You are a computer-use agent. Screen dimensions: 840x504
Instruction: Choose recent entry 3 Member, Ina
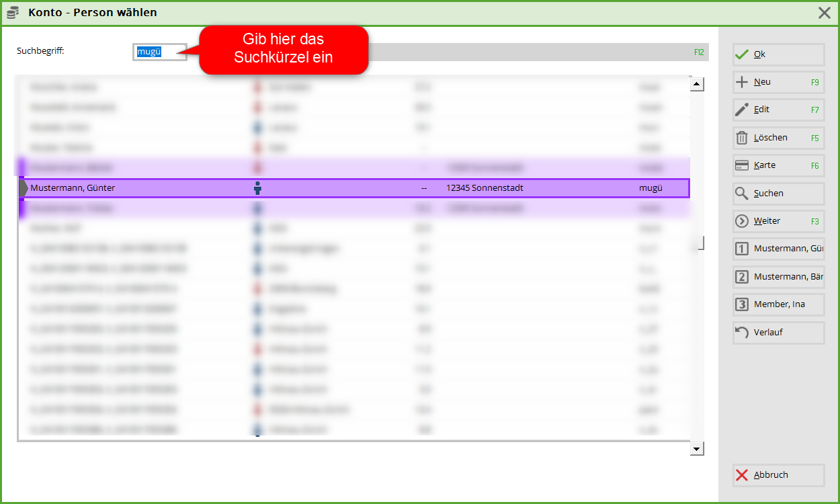pyautogui.click(x=778, y=304)
